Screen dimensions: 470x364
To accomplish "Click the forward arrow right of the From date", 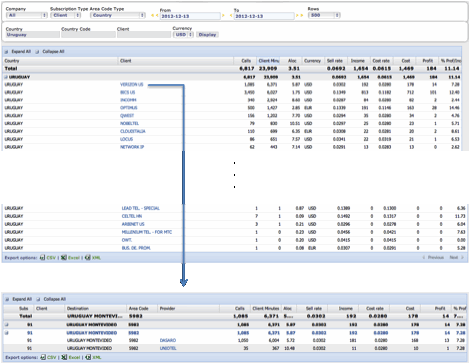I will coord(223,16).
